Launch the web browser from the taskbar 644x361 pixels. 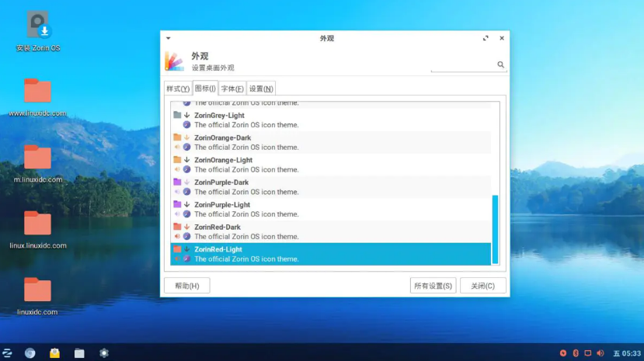coord(30,353)
